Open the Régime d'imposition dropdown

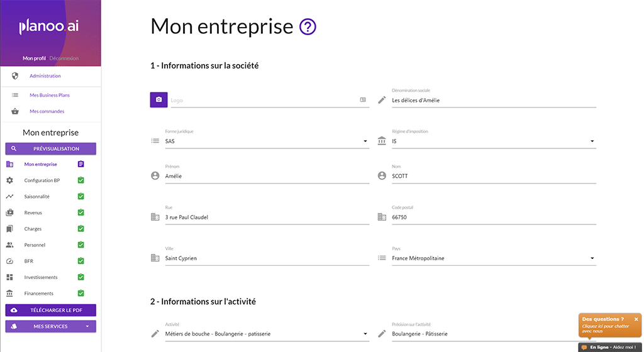coord(494,141)
